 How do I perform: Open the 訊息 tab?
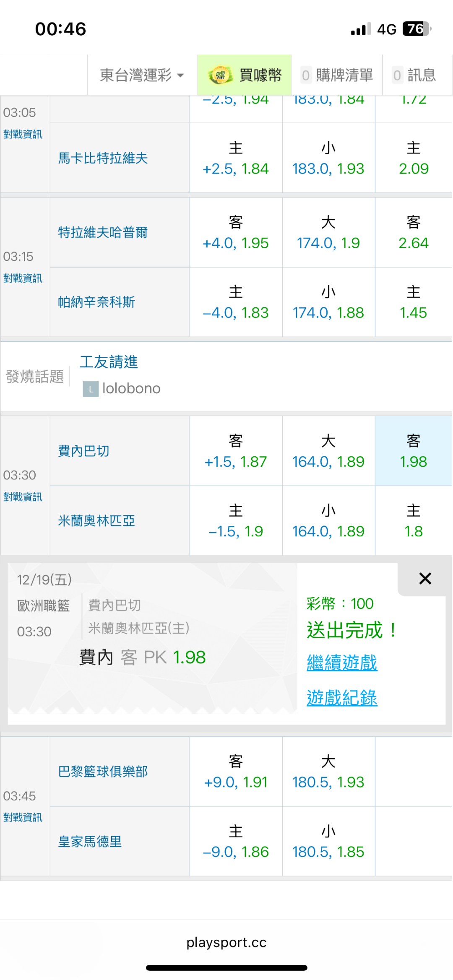pos(414,75)
